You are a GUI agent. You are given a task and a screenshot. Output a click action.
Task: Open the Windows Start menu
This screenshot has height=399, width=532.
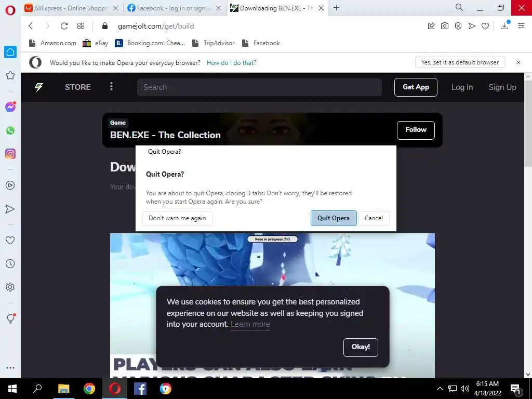tap(12, 389)
